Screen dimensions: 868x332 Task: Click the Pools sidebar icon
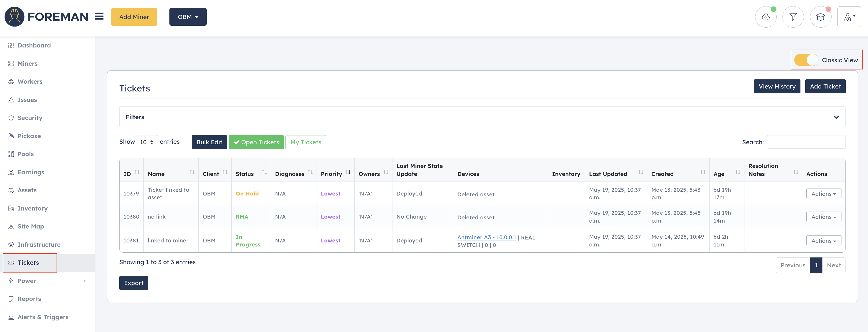(11, 154)
